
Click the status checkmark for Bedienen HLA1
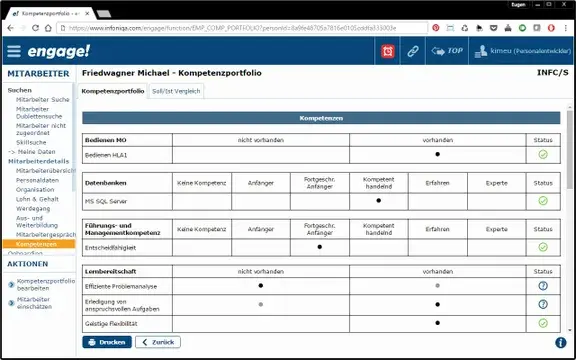click(x=543, y=154)
